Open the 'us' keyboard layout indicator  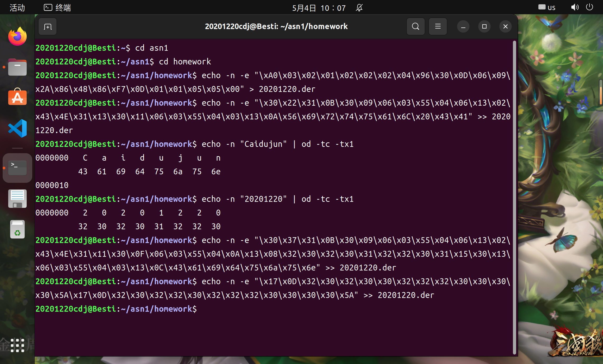click(x=547, y=7)
